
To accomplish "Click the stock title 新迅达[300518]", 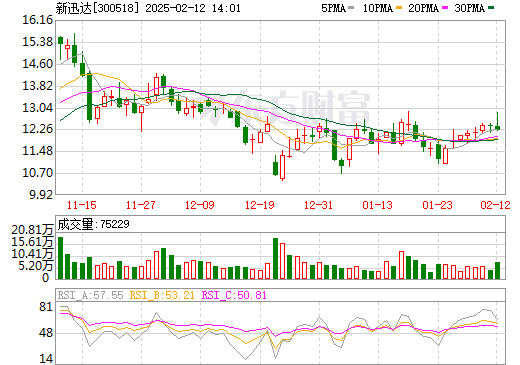I will (x=97, y=8).
